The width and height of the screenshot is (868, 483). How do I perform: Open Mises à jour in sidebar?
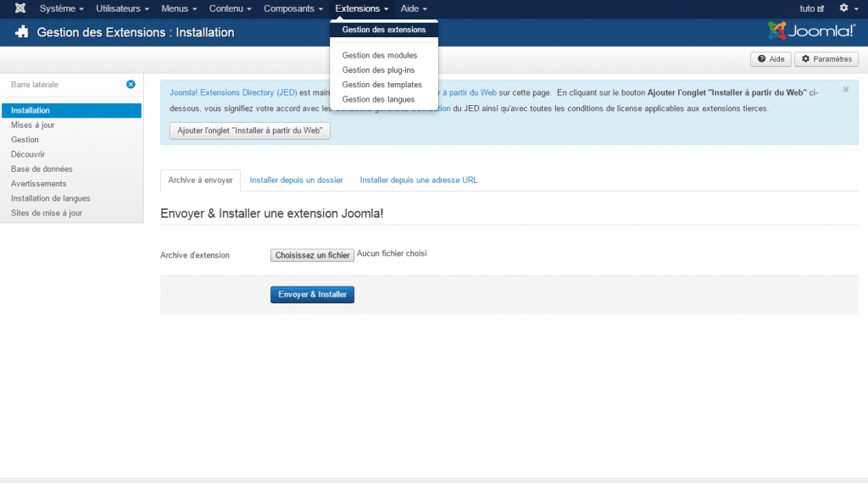pyautogui.click(x=33, y=125)
